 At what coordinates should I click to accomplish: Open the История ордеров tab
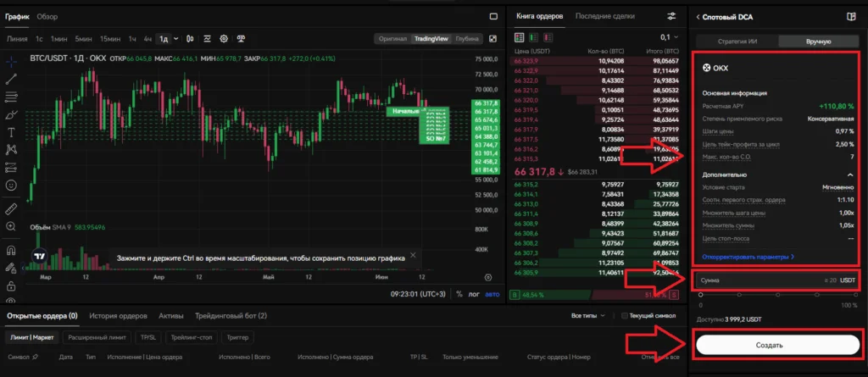coord(118,315)
